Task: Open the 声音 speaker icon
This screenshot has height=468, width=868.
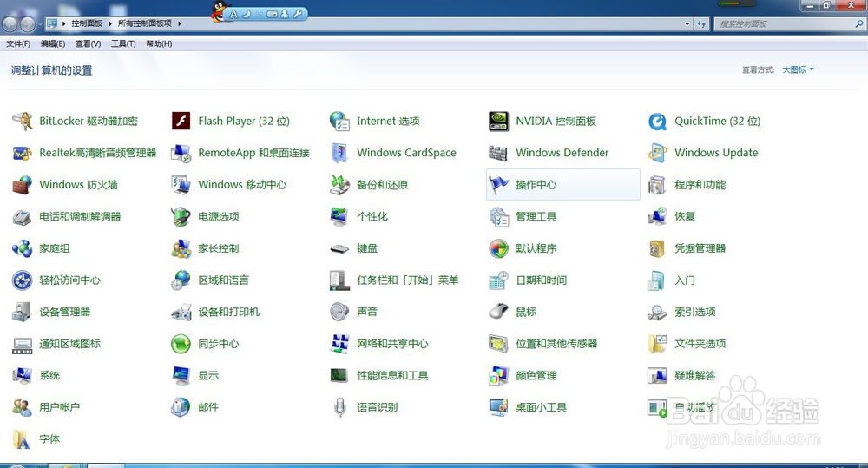Action: (339, 312)
